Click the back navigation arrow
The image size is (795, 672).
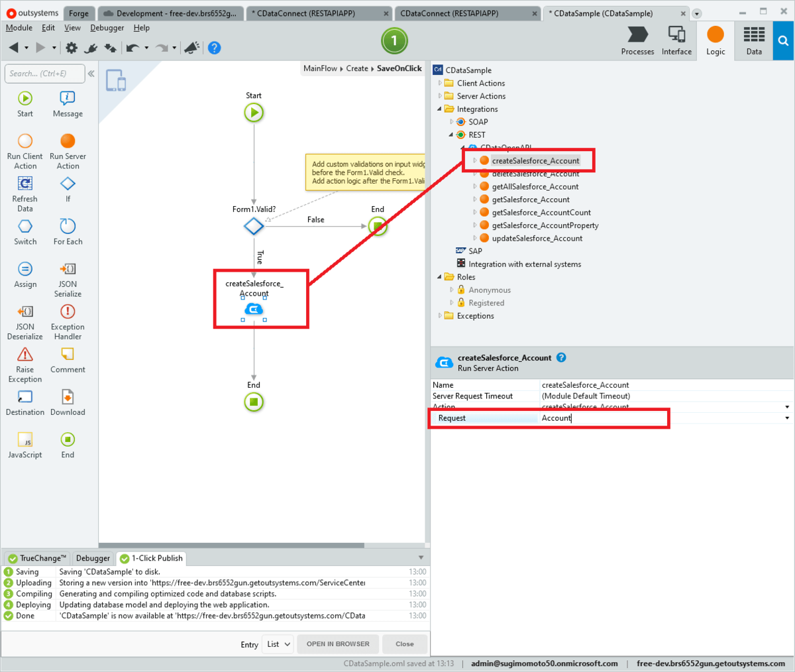14,47
